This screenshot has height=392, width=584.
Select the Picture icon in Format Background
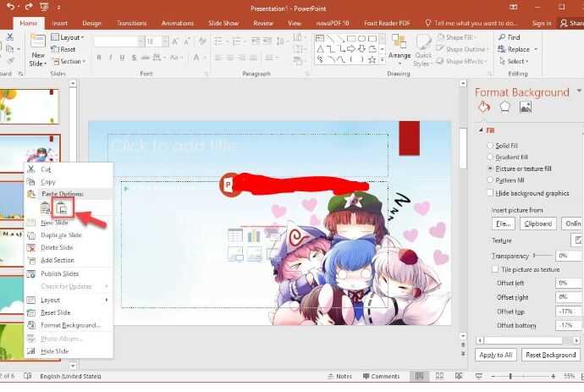coord(525,108)
